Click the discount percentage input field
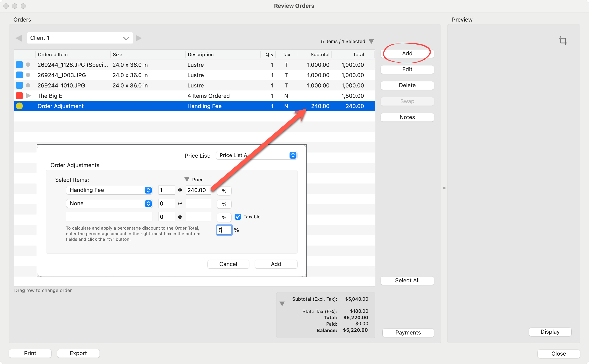Screen dimensions: 589x364 click(x=224, y=230)
